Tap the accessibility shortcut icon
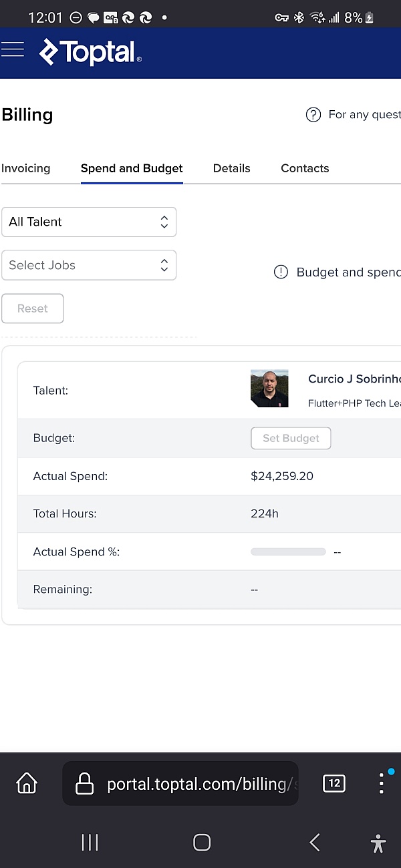The width and height of the screenshot is (401, 868). [378, 843]
